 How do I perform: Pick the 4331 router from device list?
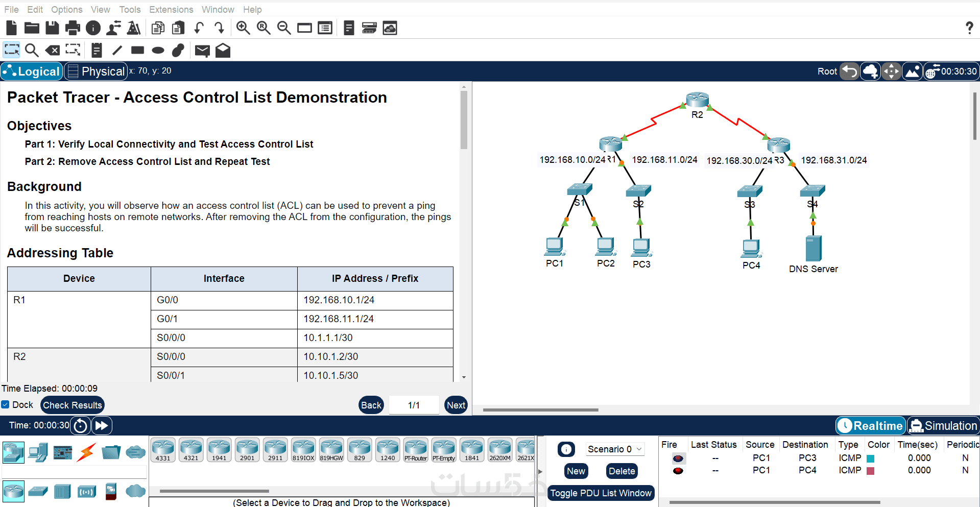pos(163,450)
